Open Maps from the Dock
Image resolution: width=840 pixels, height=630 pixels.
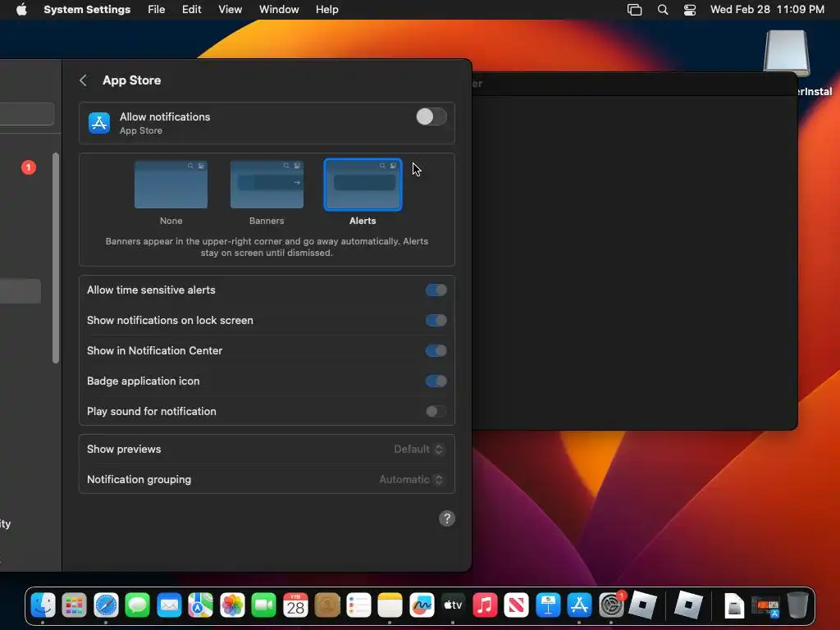200,605
